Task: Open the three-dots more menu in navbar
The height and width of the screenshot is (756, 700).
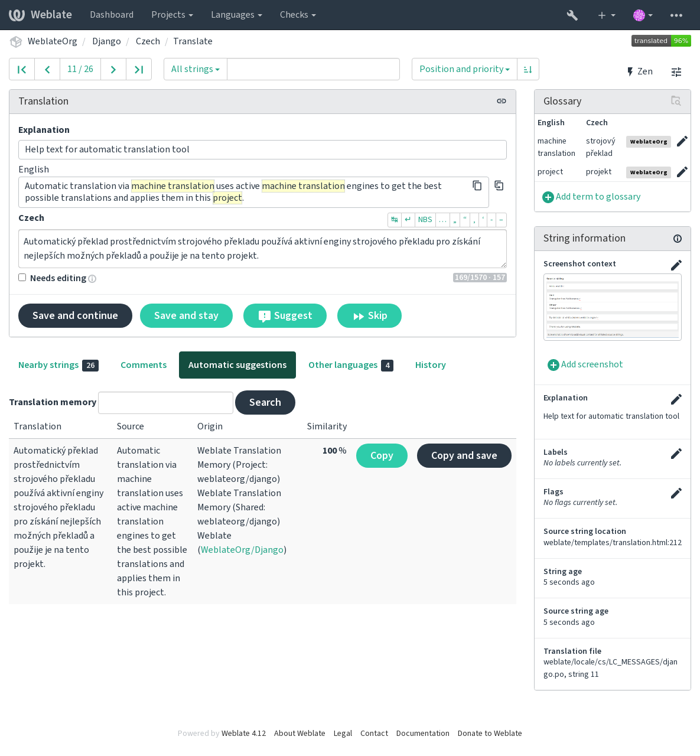Action: coord(676,15)
